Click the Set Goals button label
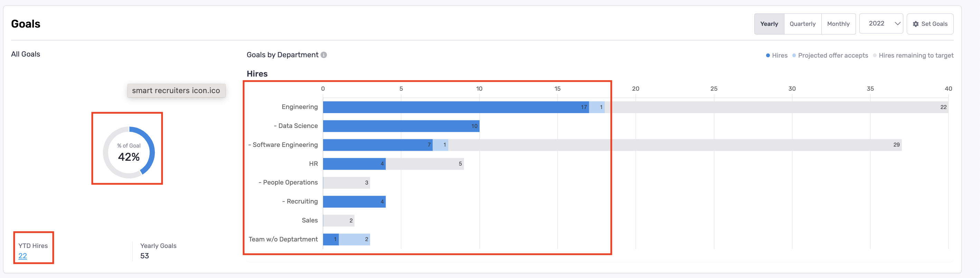 tap(934, 24)
